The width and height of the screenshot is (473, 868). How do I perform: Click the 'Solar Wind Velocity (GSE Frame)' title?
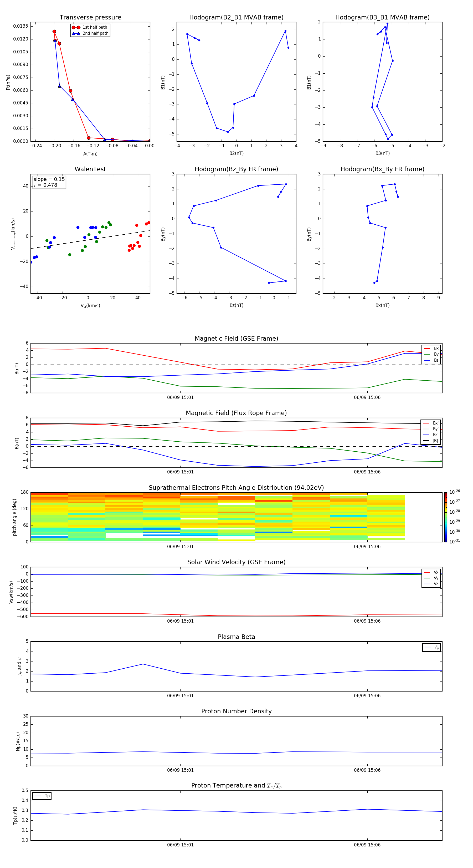(x=236, y=562)
